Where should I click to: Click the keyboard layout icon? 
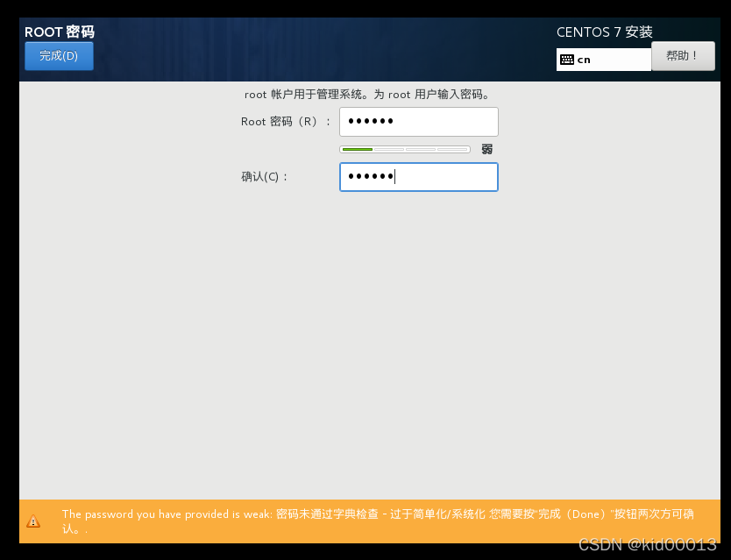pos(567,60)
